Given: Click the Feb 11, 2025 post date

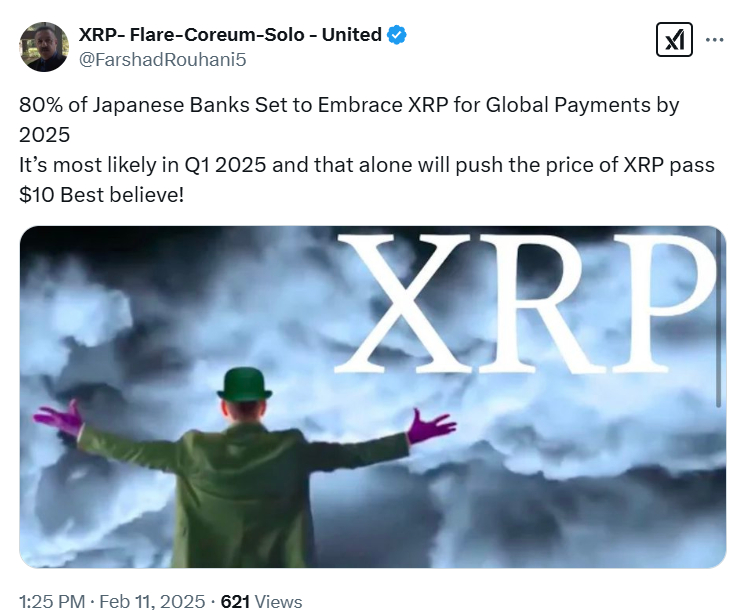Looking at the screenshot, I should [x=152, y=602].
